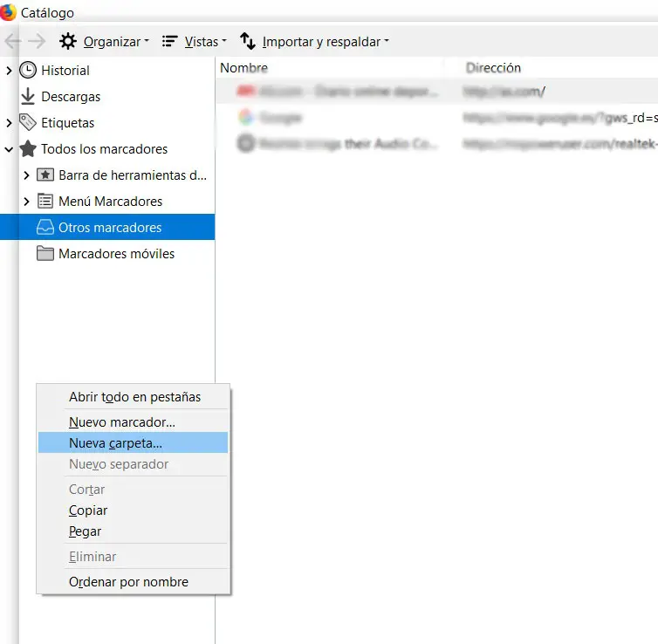Viewport: 658px width, 644px height.
Task: Click the Google favicon in second bookmark row
Action: (246, 117)
